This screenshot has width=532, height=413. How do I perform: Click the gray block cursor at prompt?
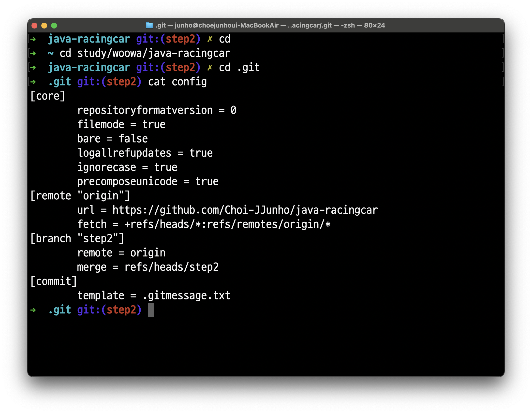coord(151,310)
